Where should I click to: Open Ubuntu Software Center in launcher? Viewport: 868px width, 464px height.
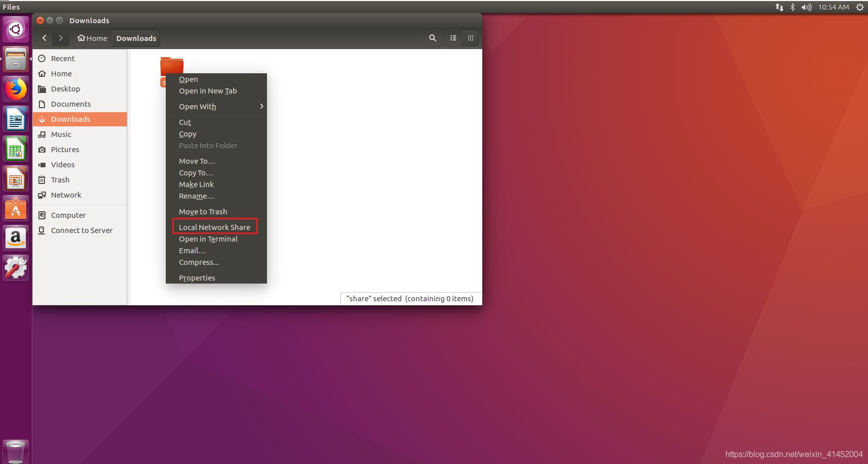pyautogui.click(x=16, y=209)
